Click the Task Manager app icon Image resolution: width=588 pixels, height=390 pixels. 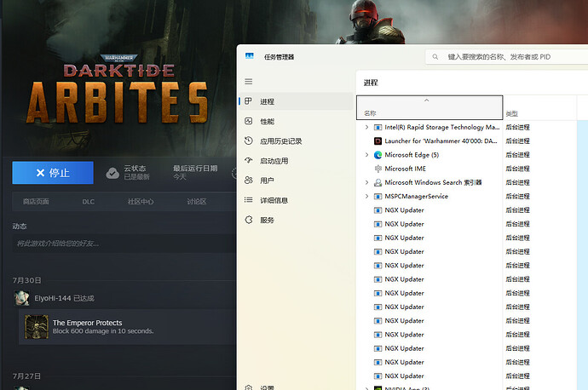(250, 56)
